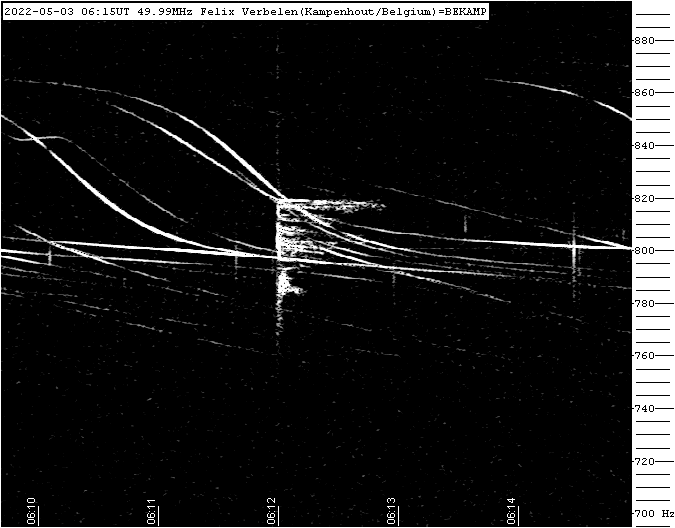The image size is (675, 528).
Task: Click the 06:13 time axis marker
Action: (x=391, y=511)
